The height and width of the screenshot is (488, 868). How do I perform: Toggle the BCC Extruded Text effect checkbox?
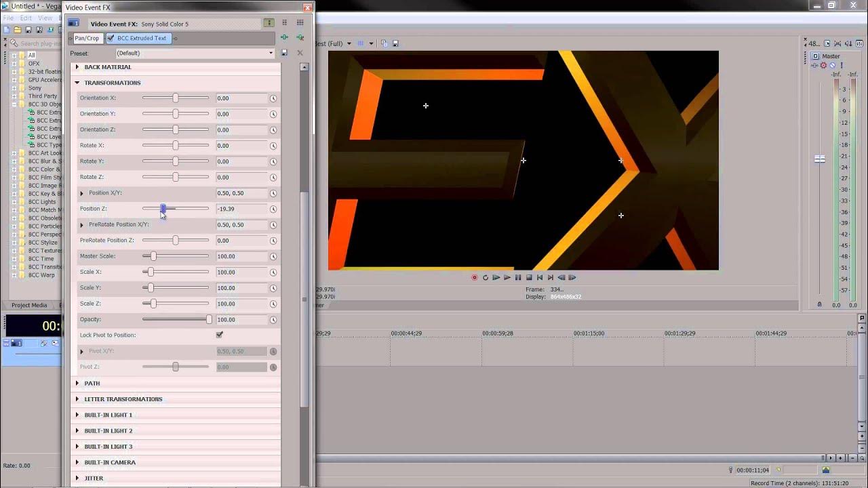[x=111, y=38]
